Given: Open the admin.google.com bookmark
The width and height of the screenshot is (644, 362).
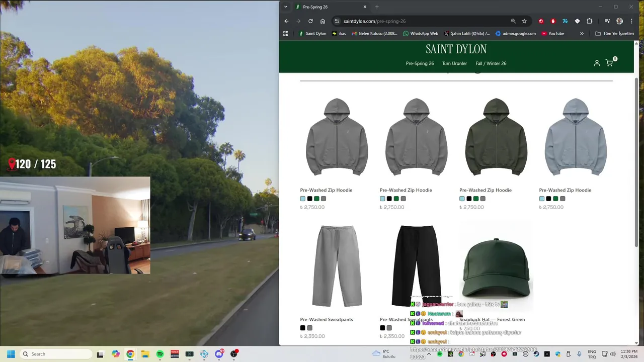Looking at the screenshot, I should [x=516, y=34].
